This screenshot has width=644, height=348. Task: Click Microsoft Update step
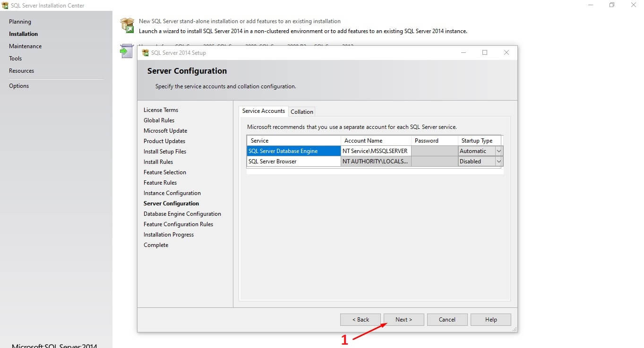coord(165,131)
